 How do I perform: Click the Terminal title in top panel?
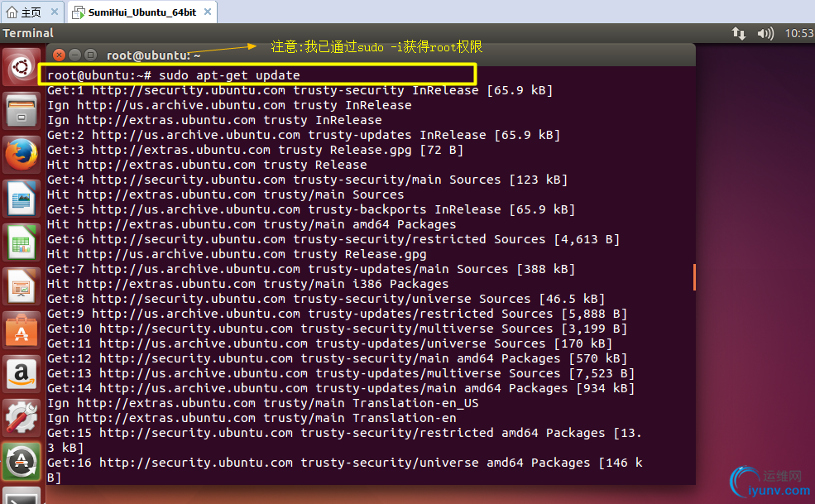pyautogui.click(x=28, y=33)
